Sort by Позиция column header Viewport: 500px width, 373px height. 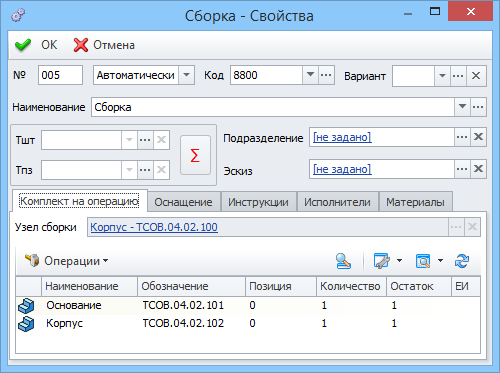(x=281, y=286)
